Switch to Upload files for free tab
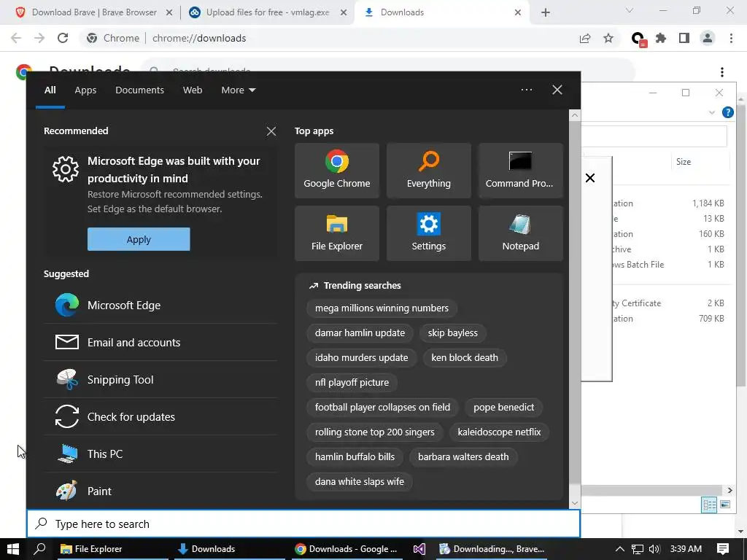747x560 pixels. (268, 12)
